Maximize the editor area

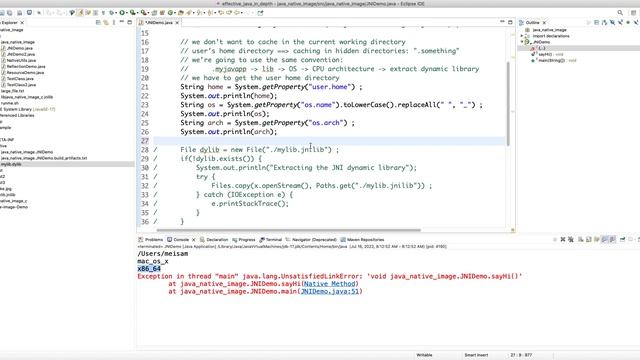(x=510, y=22)
